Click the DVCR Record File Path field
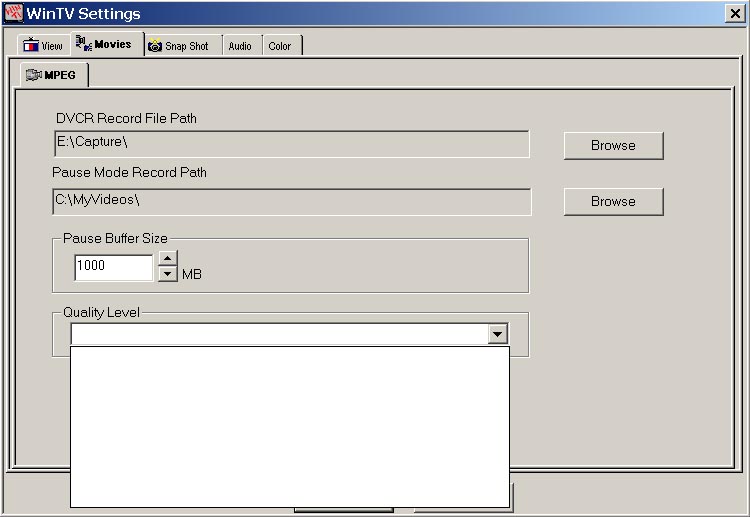Image resolution: width=750 pixels, height=517 pixels. coord(292,143)
